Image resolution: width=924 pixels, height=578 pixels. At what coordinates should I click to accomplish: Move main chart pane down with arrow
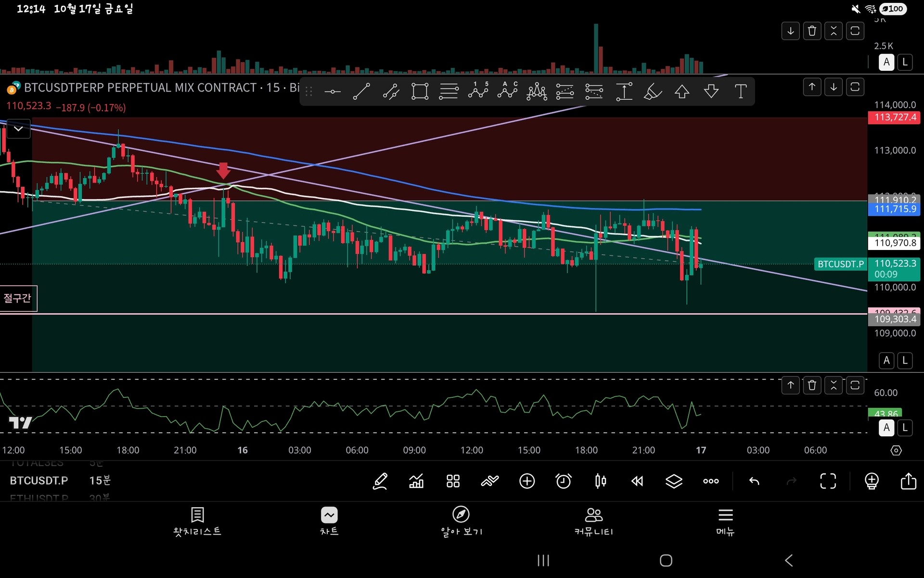tap(834, 87)
